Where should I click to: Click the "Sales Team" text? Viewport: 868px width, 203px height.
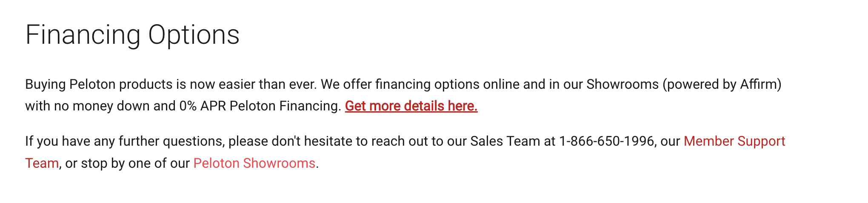pyautogui.click(x=505, y=141)
